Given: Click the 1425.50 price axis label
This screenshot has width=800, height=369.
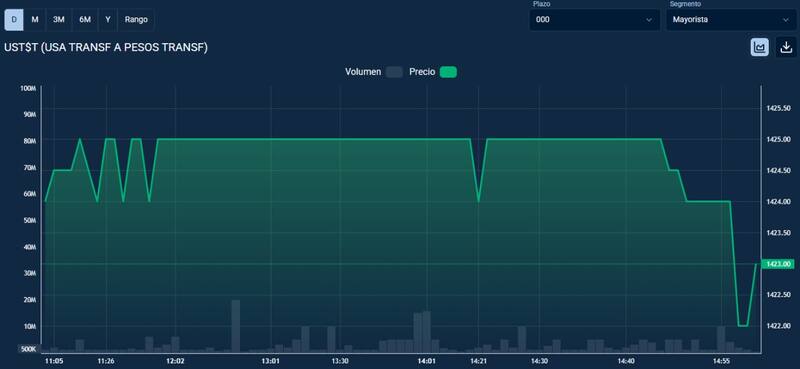Looking at the screenshot, I should (778, 108).
